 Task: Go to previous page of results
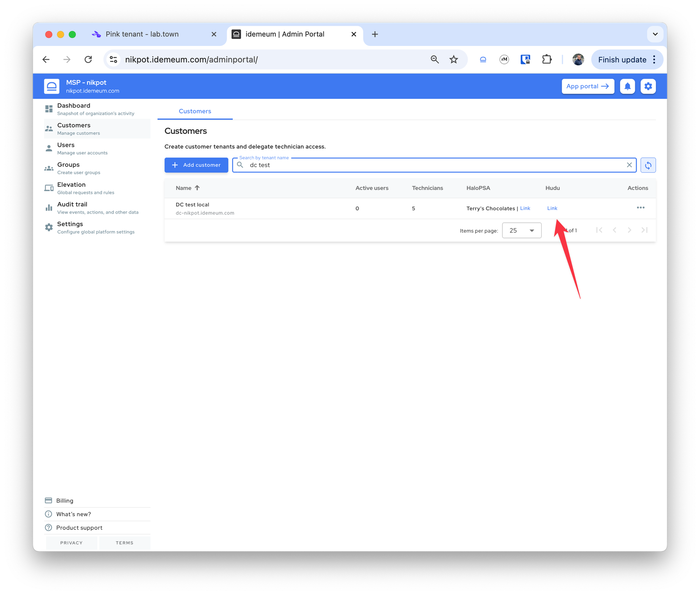(x=615, y=230)
